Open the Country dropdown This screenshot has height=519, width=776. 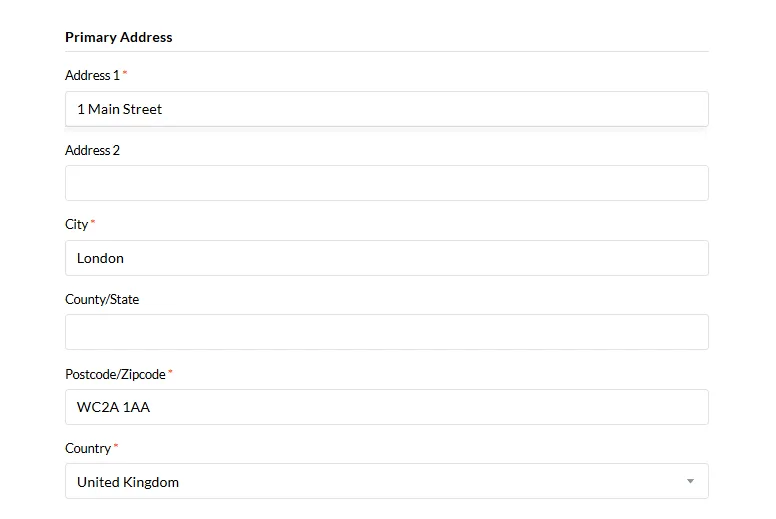tap(386, 481)
